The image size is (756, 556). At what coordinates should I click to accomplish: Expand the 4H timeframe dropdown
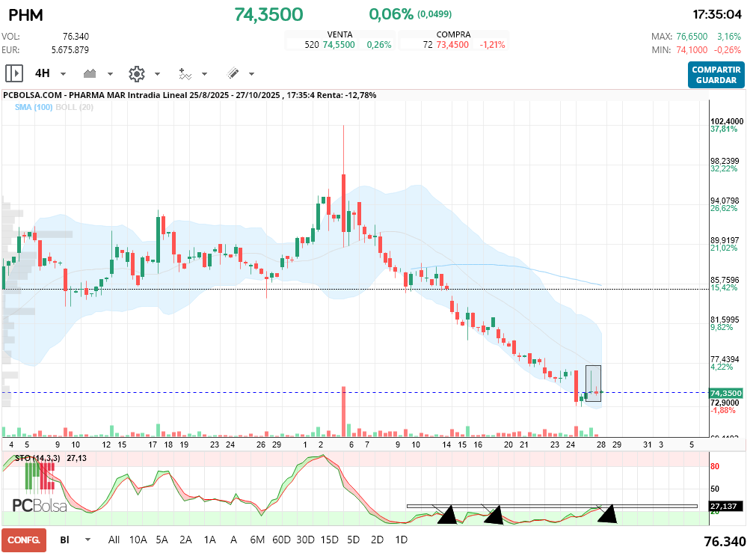[x=63, y=74]
